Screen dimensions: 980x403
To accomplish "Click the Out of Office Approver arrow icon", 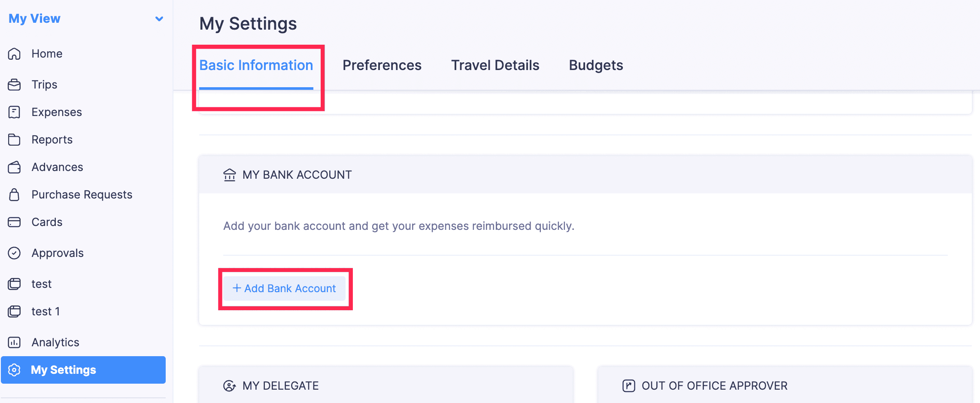I will coord(628,385).
